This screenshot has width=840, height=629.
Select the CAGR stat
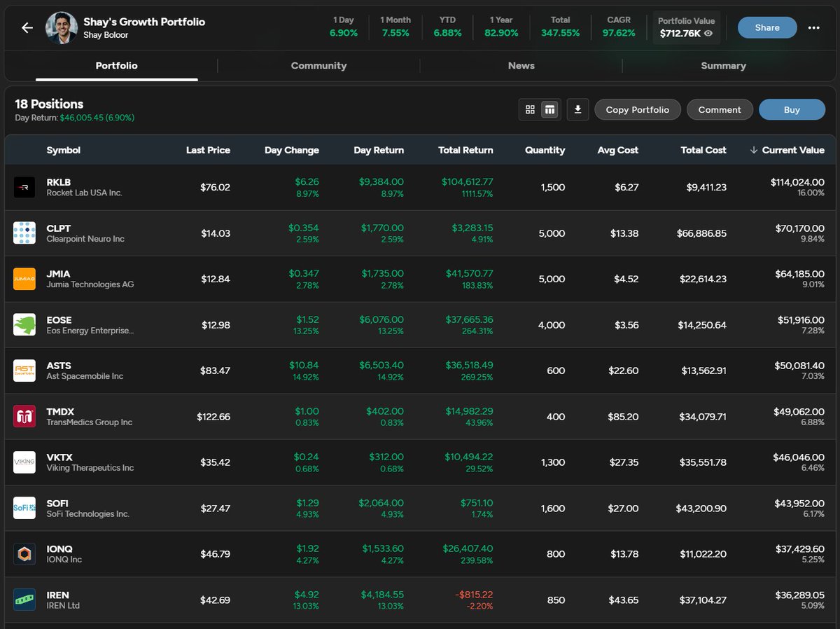pos(619,27)
